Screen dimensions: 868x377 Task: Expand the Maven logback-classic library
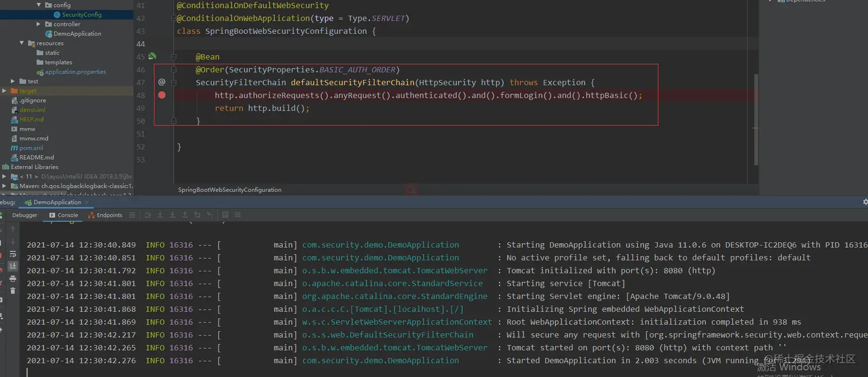point(5,186)
